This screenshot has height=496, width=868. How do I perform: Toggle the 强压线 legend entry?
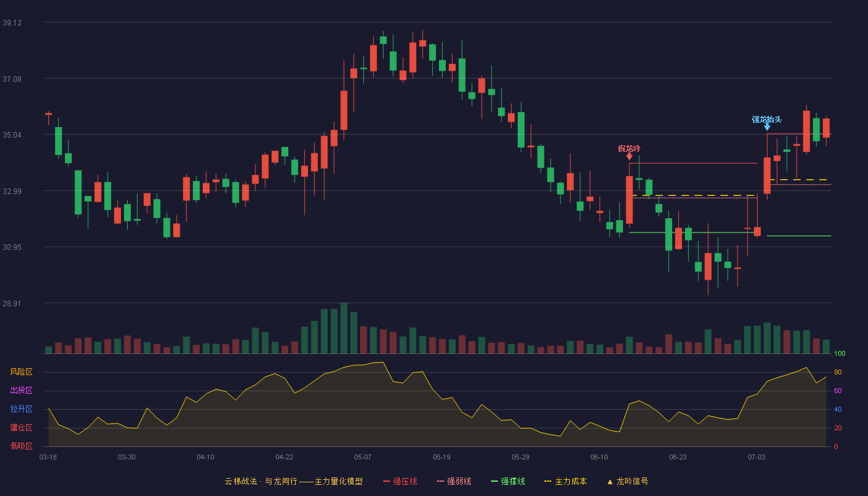click(x=400, y=481)
